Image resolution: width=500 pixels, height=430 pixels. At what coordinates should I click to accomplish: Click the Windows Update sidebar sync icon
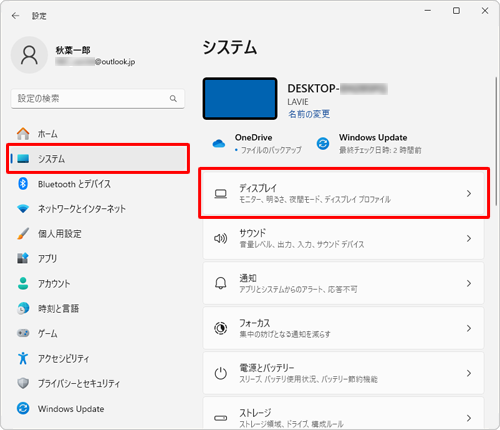coord(23,408)
